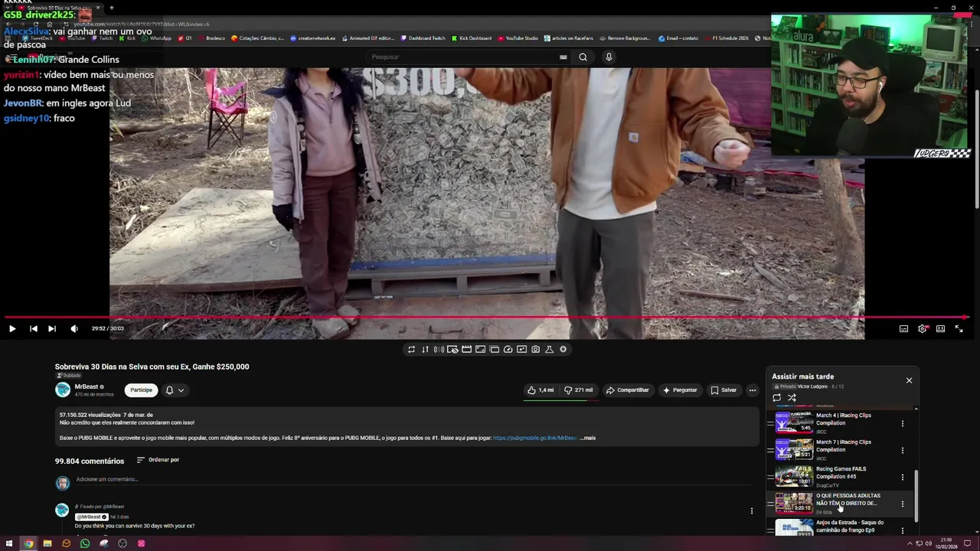Play the paused YouTube video

12,328
